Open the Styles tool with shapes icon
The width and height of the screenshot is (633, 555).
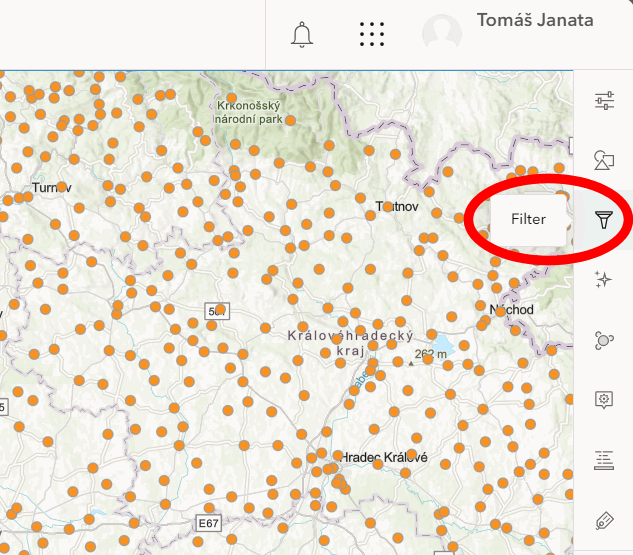pyautogui.click(x=604, y=160)
